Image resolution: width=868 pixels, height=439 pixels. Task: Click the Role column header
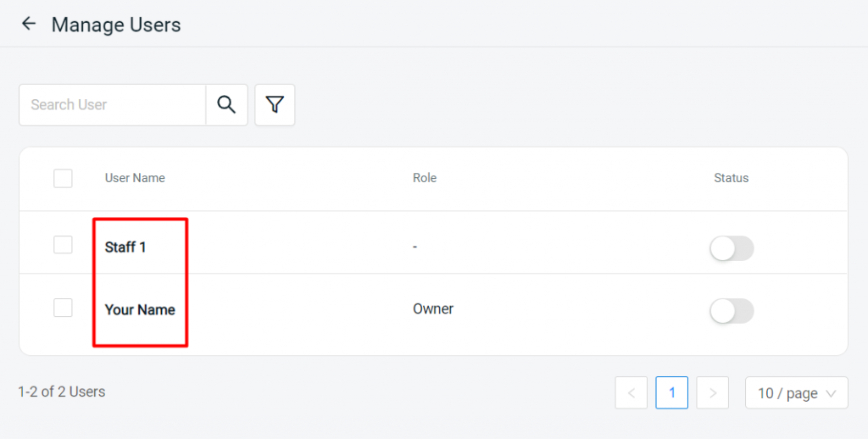[x=425, y=178]
